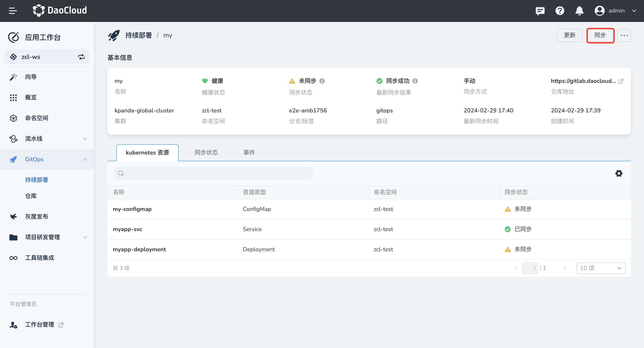
Task: Click the 同步 button
Action: [x=600, y=36]
